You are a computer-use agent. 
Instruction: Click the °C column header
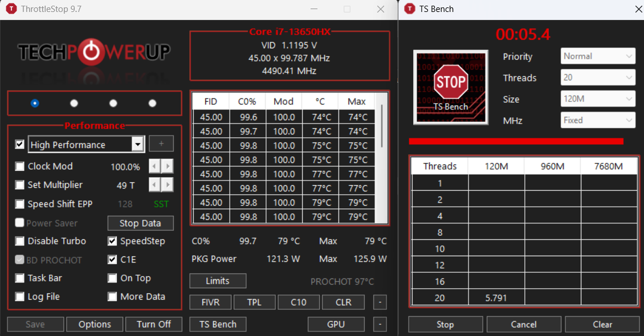pyautogui.click(x=320, y=101)
